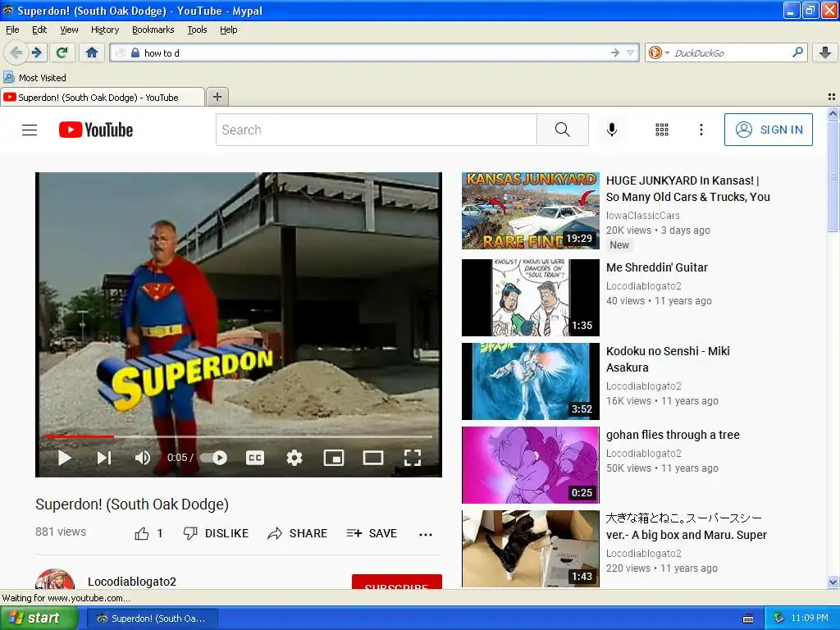840x630 pixels.
Task: Open the browser Downloads button
Action: click(825, 52)
